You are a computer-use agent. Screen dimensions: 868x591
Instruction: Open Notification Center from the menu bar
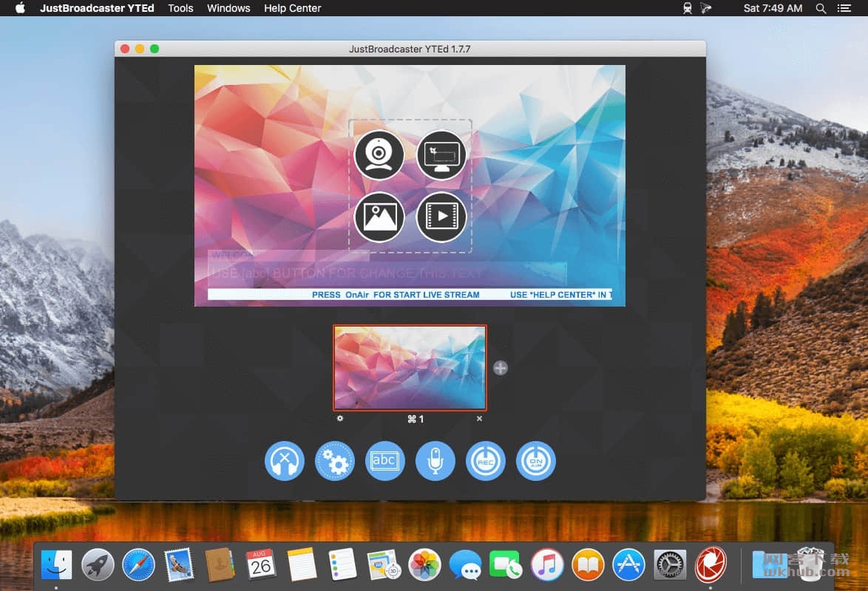pos(844,8)
